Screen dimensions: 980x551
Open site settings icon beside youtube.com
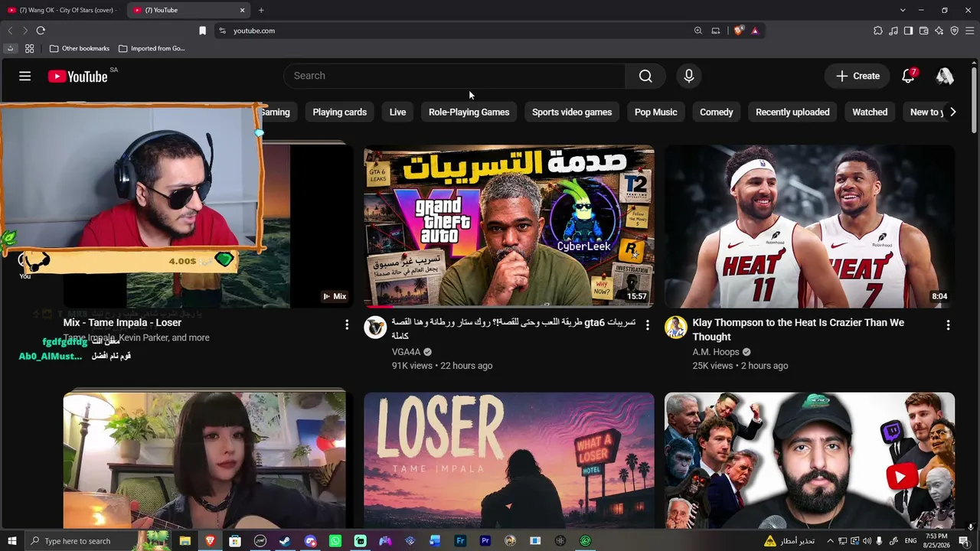(222, 31)
